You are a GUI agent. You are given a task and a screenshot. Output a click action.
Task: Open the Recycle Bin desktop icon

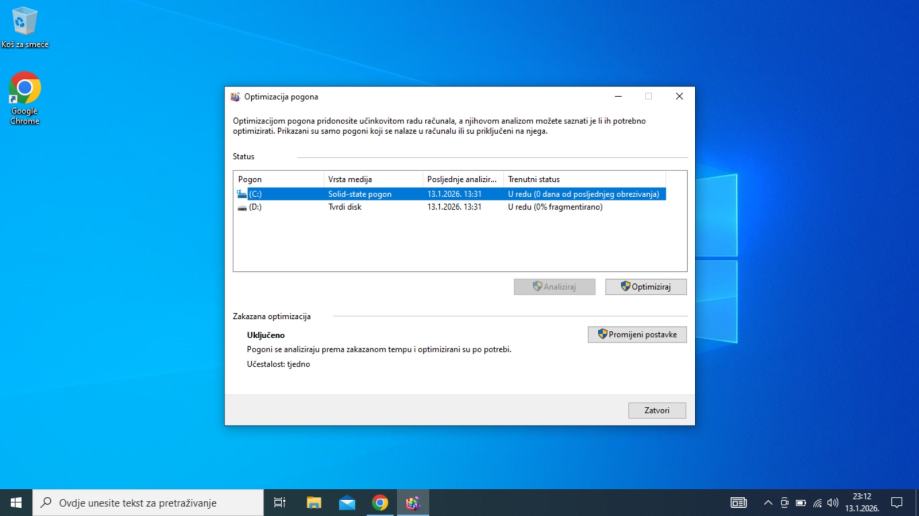24,24
